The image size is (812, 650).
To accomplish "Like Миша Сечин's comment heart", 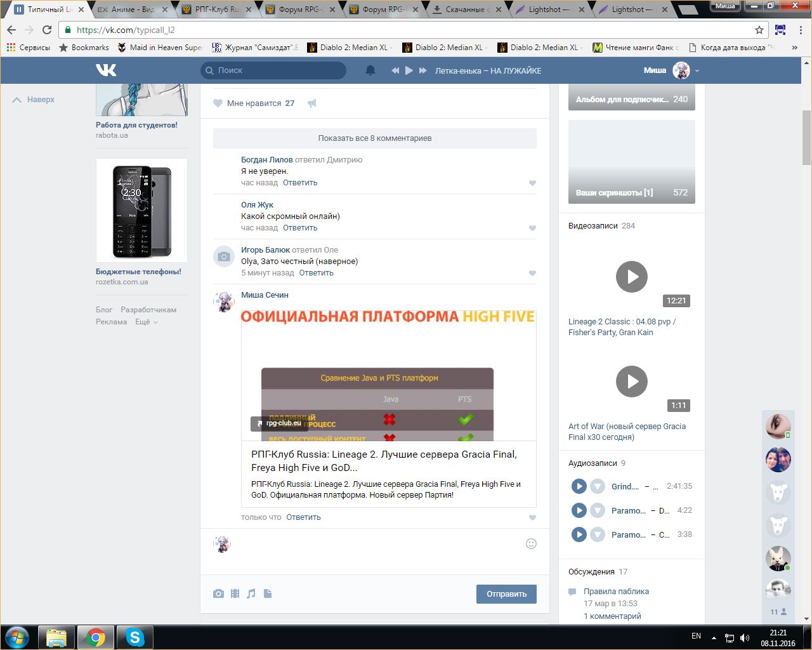I will [532, 517].
